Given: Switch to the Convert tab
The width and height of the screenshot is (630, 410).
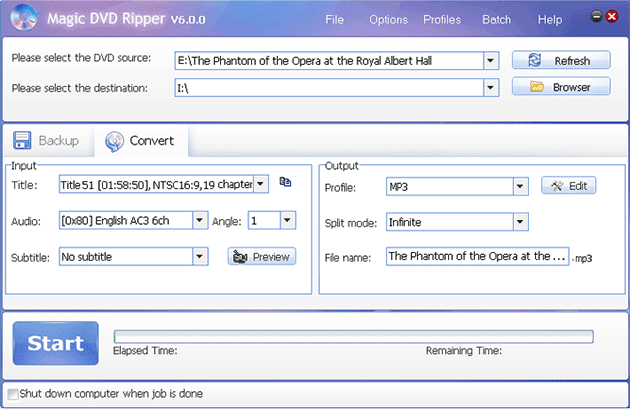Looking at the screenshot, I should [141, 141].
